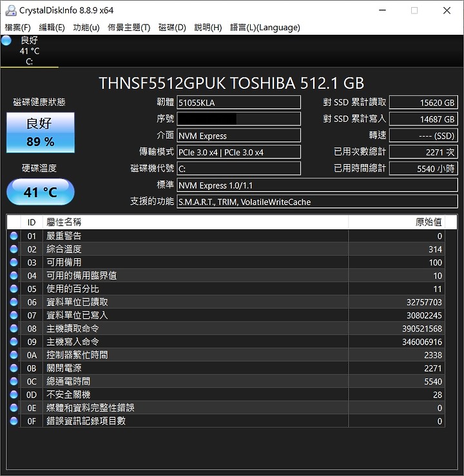Select the 使用的百分比 attribute name

[73, 289]
